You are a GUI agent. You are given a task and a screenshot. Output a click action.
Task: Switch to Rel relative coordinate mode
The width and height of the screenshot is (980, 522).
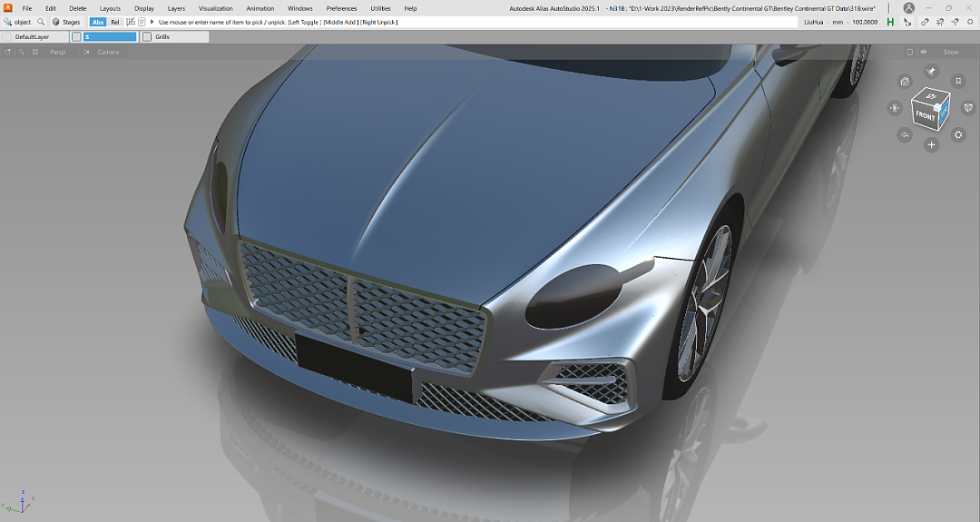click(x=115, y=22)
